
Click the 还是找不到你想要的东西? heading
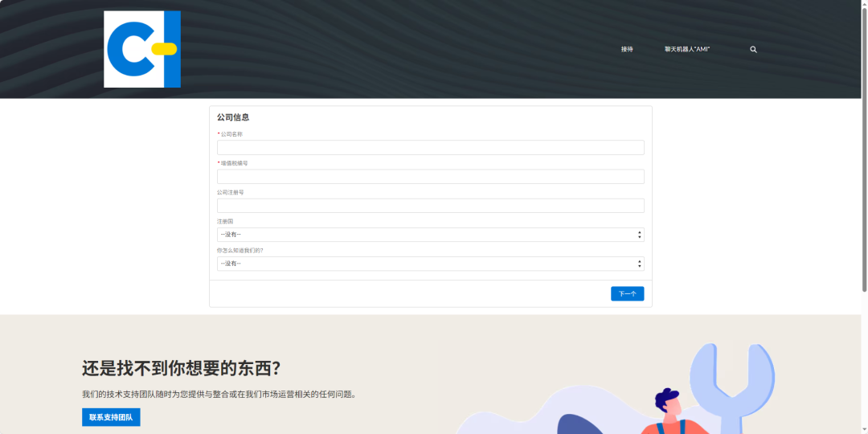pyautogui.click(x=181, y=369)
